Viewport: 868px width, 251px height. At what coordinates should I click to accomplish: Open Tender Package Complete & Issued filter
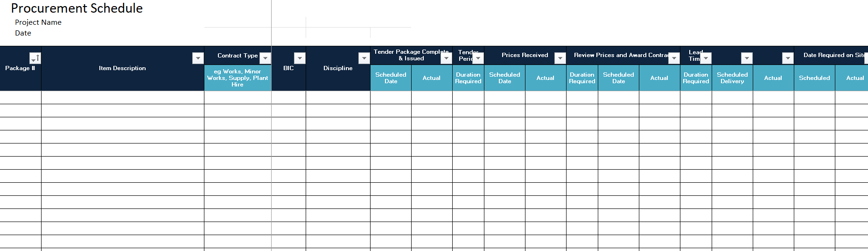[446, 58]
